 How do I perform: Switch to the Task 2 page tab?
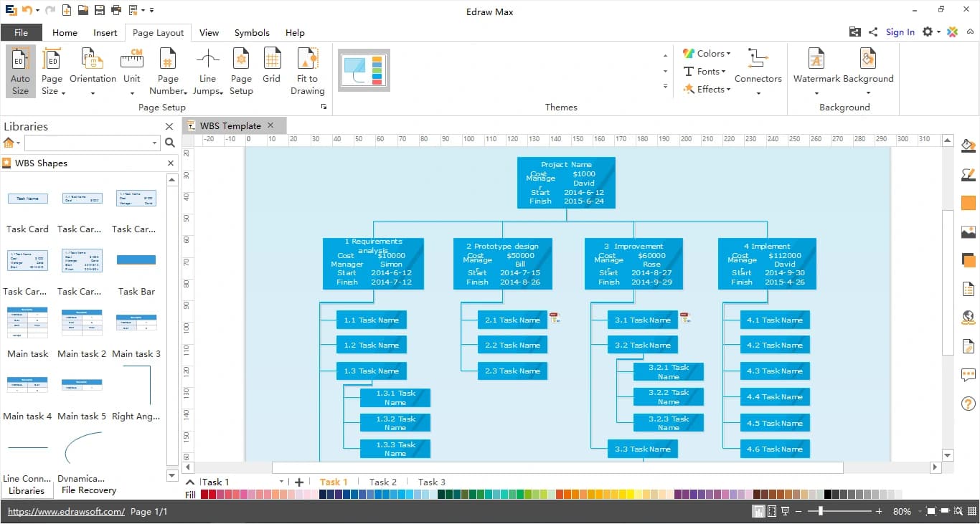click(383, 482)
